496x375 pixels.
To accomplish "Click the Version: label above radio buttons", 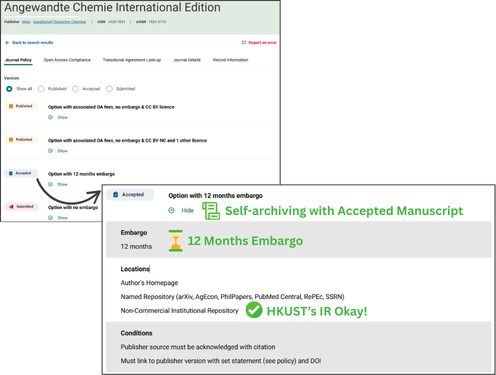I will tap(12, 78).
